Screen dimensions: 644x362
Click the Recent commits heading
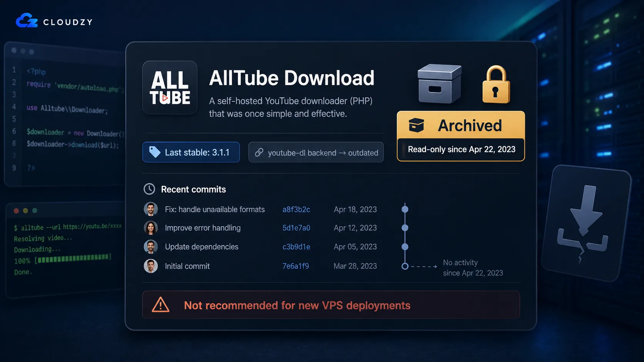click(193, 189)
